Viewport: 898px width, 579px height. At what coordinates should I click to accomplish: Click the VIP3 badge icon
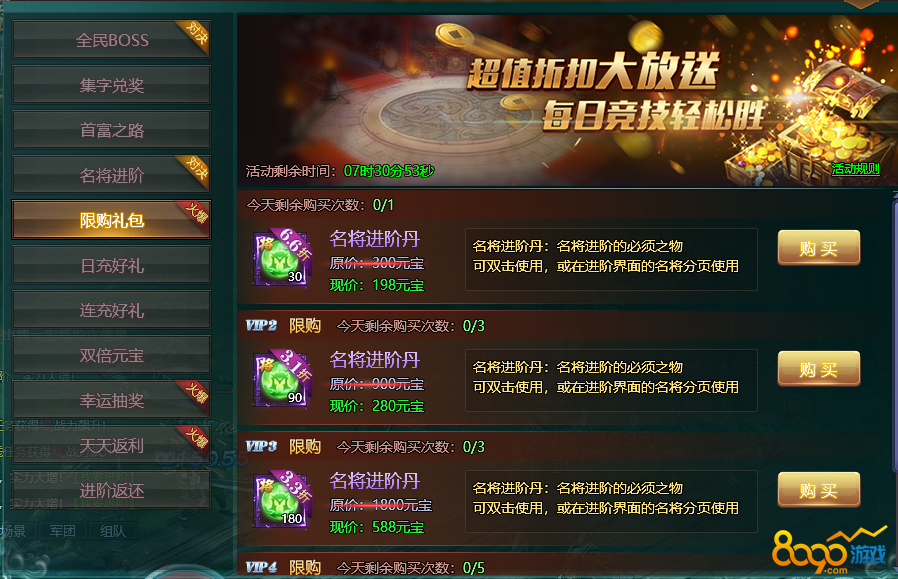[x=261, y=447]
